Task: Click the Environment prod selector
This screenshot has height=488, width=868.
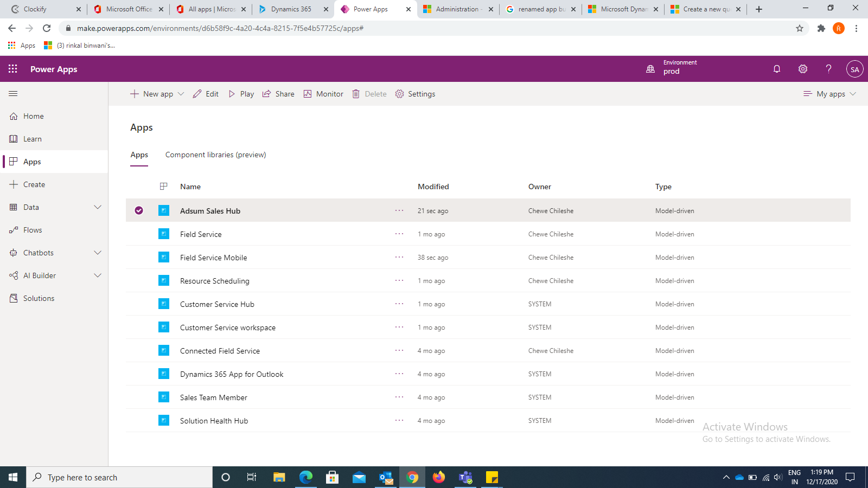Action: (672, 67)
